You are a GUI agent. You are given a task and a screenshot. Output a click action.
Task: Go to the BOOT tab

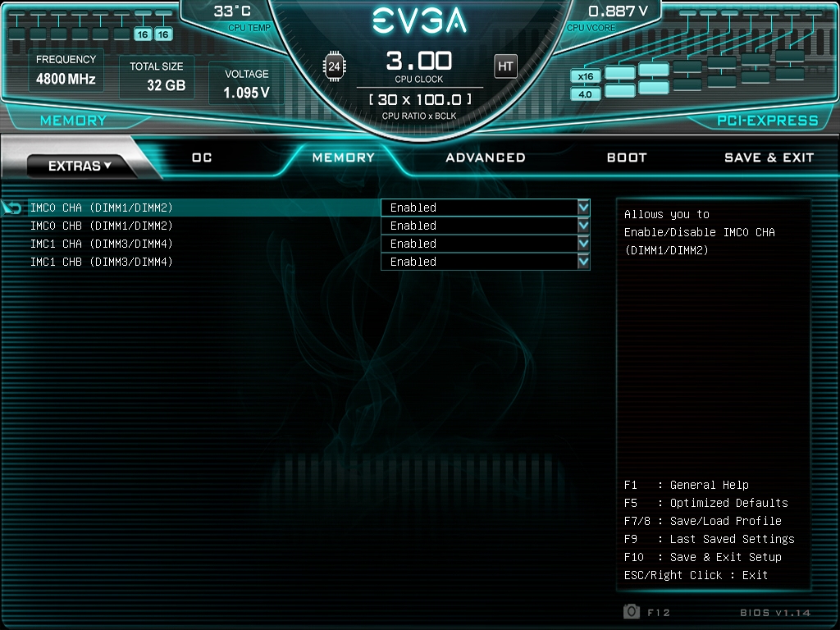(x=627, y=157)
